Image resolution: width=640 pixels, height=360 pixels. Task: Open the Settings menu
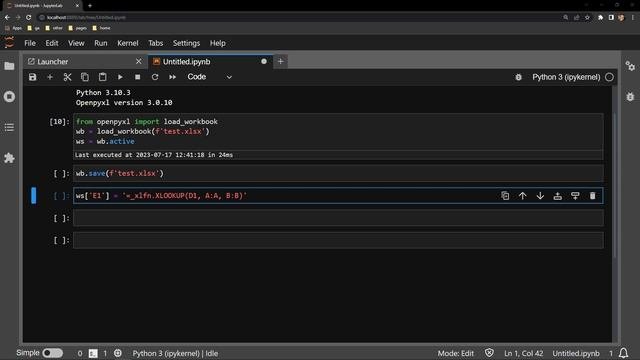click(186, 43)
